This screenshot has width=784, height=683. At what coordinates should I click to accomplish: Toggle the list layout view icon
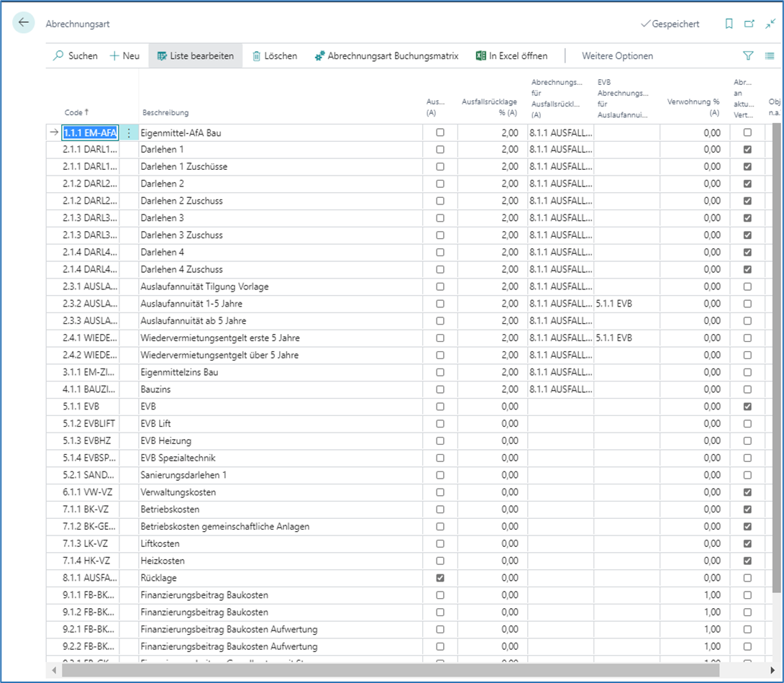(770, 55)
